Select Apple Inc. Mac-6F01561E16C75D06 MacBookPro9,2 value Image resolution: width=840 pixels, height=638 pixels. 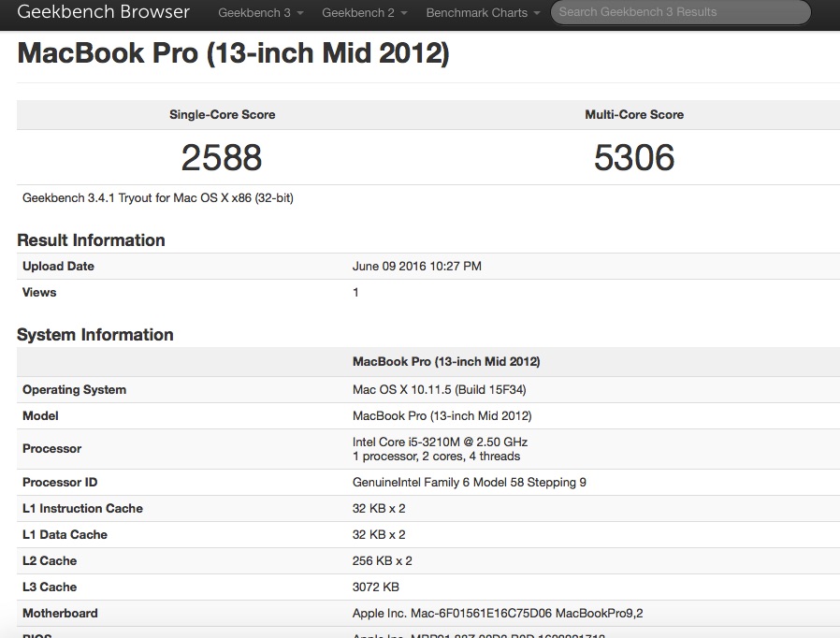[498, 614]
